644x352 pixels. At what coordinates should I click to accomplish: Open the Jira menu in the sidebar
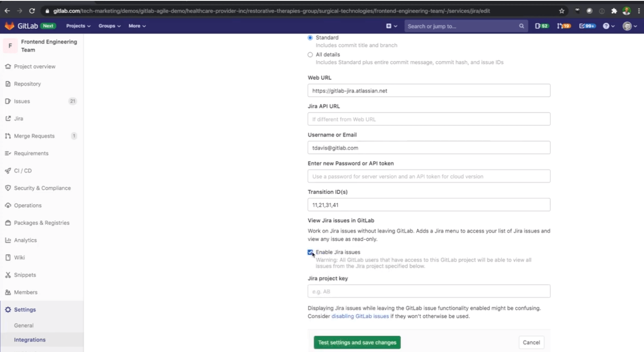click(x=18, y=119)
